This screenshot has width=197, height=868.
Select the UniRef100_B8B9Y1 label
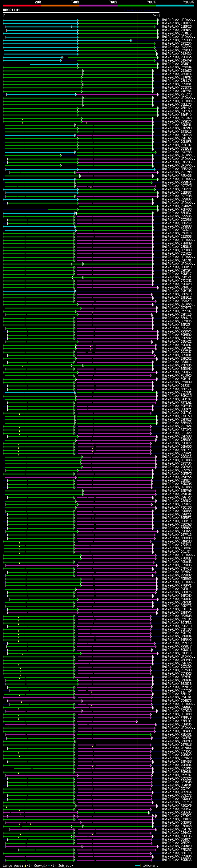tap(177, 410)
